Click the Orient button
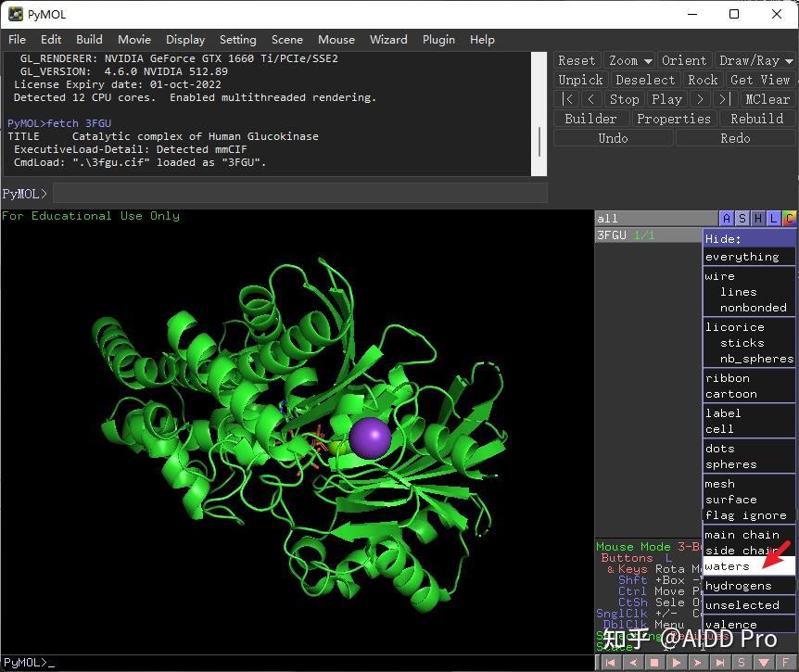This screenshot has height=672, width=799. pyautogui.click(x=684, y=60)
